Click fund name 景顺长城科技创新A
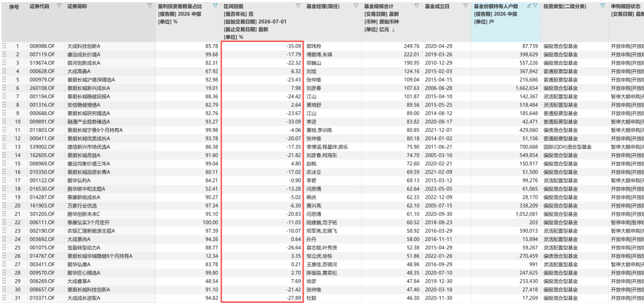The width and height of the screenshot is (644, 303). (89, 289)
